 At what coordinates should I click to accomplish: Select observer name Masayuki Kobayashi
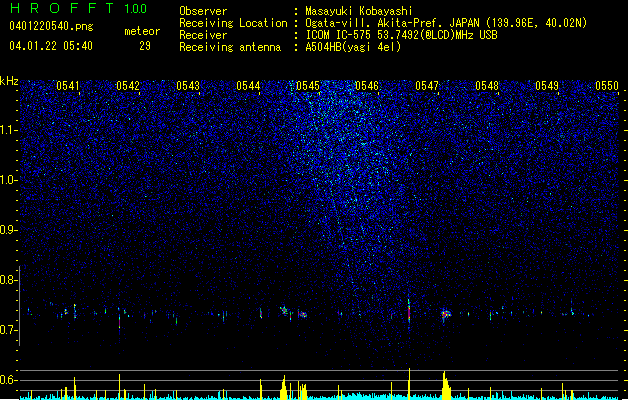tap(359, 11)
